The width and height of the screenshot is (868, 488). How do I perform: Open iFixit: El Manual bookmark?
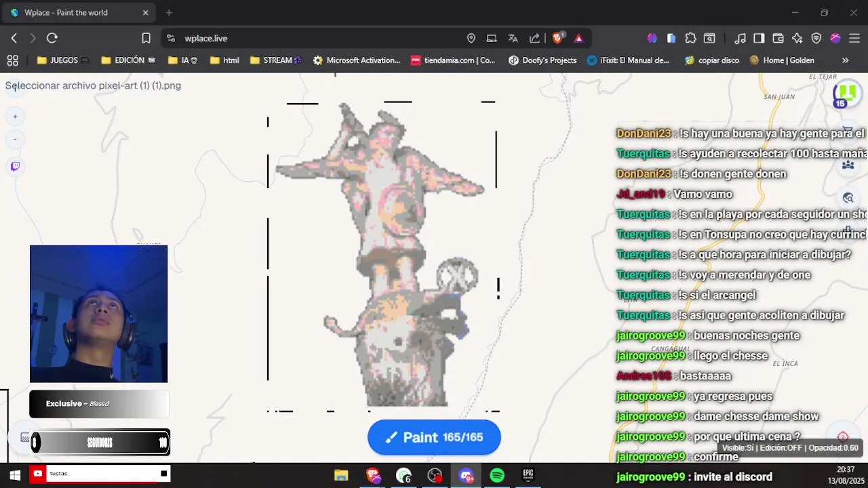628,60
